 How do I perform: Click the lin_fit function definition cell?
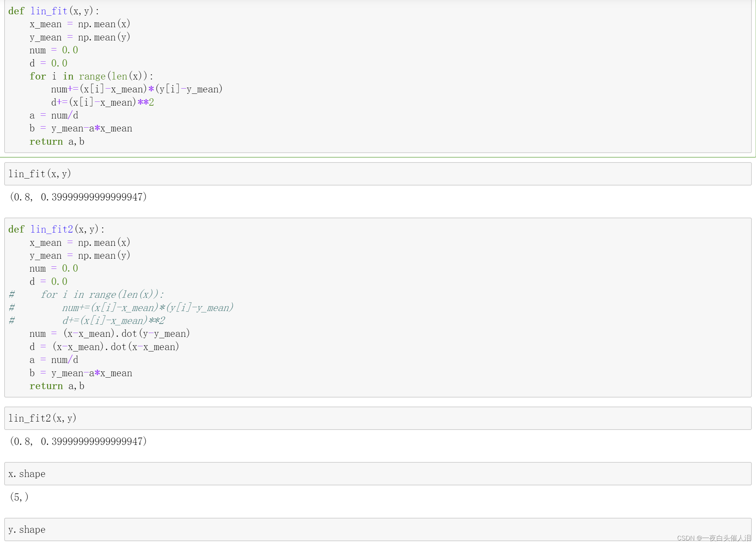378,76
